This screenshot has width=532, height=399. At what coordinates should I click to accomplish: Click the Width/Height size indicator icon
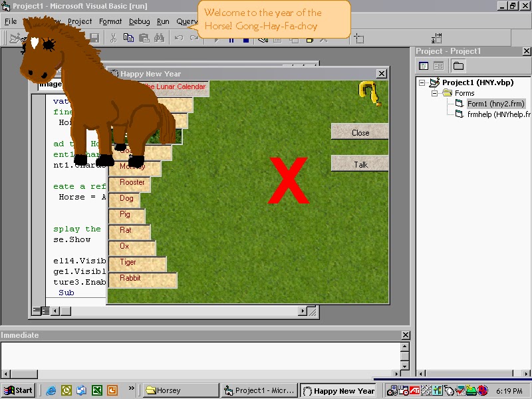436,38
